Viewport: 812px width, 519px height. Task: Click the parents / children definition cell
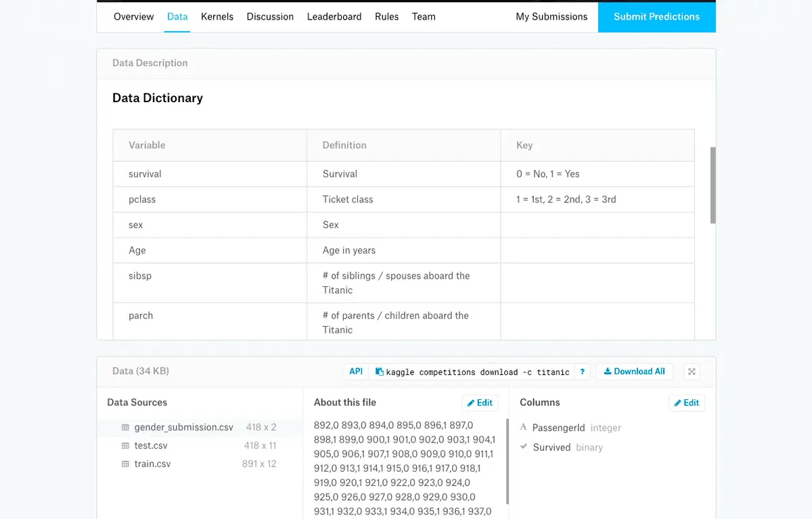pos(403,321)
